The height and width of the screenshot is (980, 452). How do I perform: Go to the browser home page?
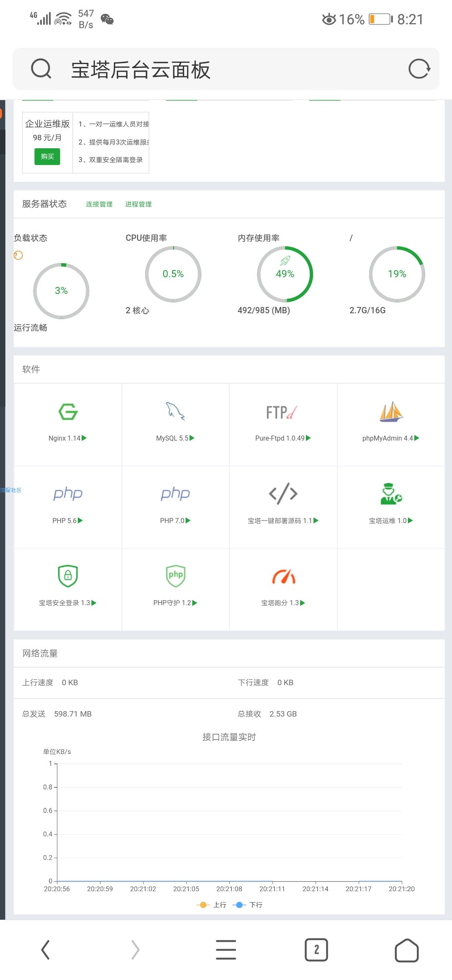[x=407, y=950]
